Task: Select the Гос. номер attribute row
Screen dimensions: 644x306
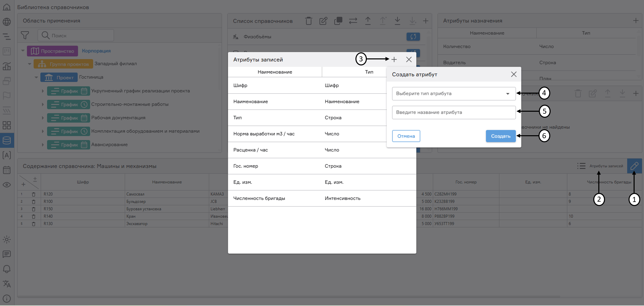Action: pos(321,166)
